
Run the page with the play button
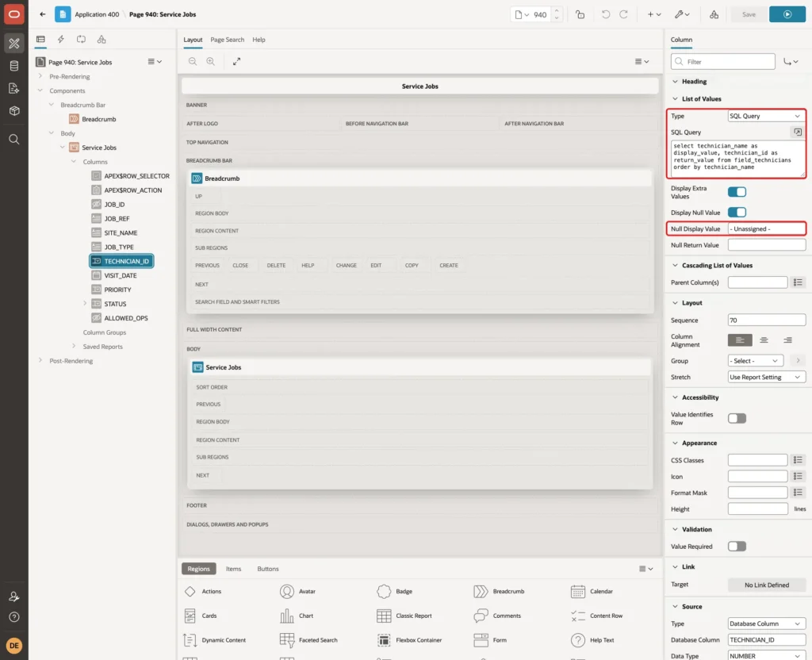click(x=787, y=14)
